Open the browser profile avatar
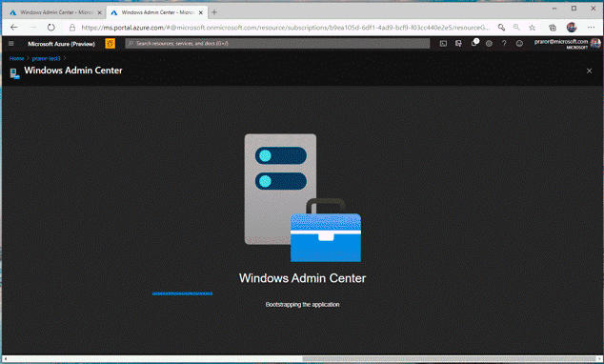 click(x=572, y=28)
